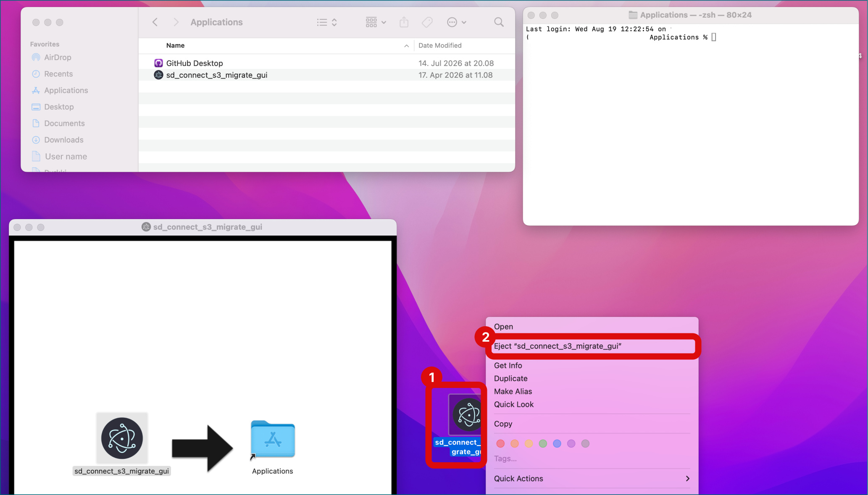Select Make Alias in context menu

[x=513, y=392]
